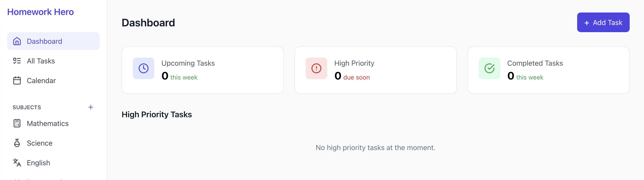Open the Add Task button

tap(603, 23)
